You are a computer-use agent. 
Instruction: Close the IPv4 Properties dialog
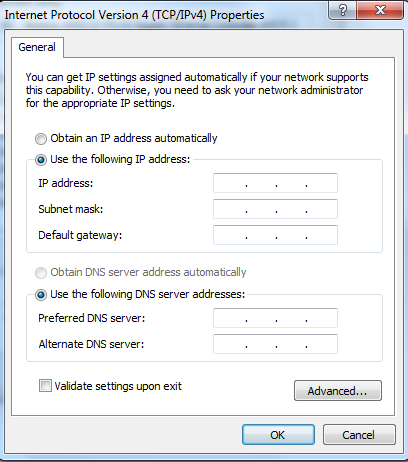coord(380,10)
